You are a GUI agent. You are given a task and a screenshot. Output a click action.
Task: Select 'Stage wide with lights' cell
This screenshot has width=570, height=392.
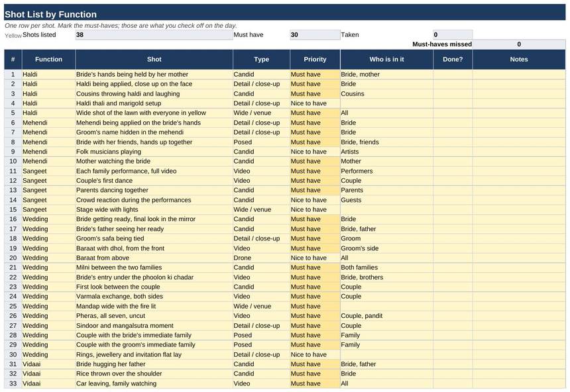coord(154,210)
